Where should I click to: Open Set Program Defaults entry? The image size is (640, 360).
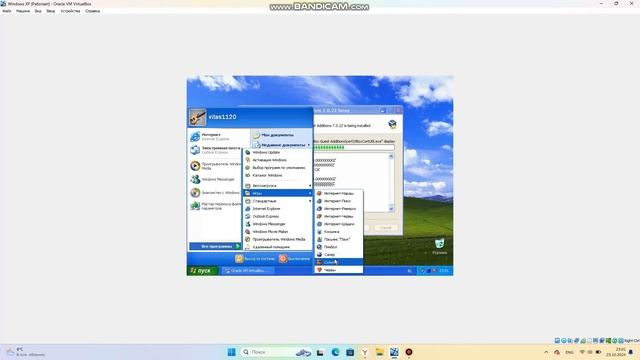(278, 168)
